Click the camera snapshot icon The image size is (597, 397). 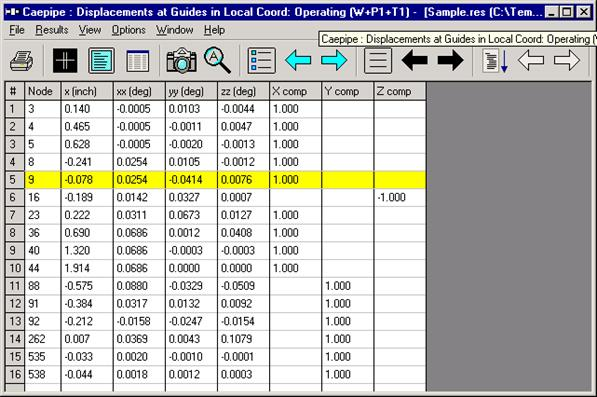(x=182, y=61)
